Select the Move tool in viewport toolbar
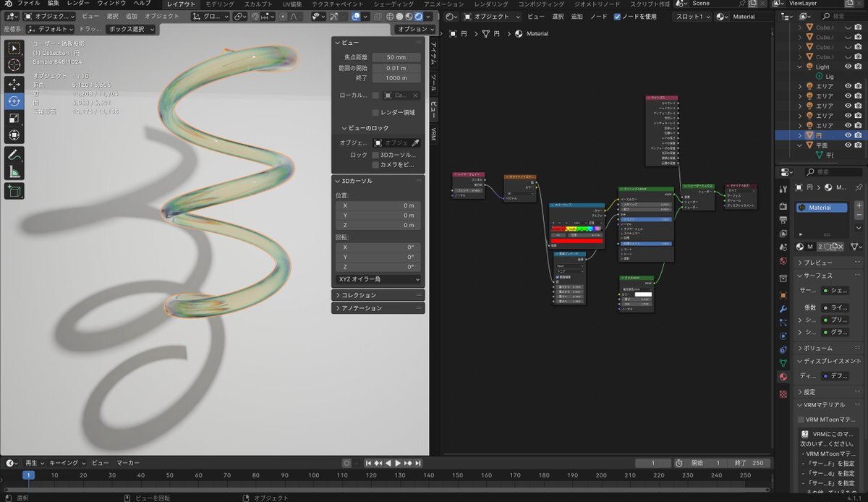 coord(14,84)
